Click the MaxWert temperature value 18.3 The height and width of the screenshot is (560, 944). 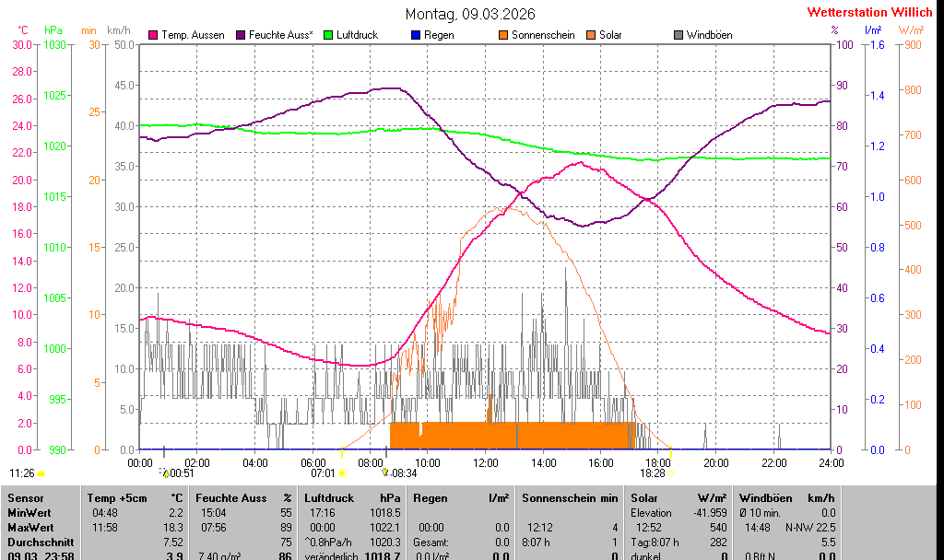[174, 527]
